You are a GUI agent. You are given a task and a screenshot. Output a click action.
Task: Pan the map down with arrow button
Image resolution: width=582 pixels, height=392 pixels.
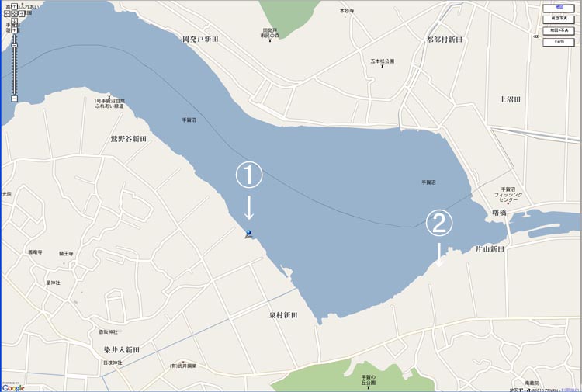coord(14,21)
